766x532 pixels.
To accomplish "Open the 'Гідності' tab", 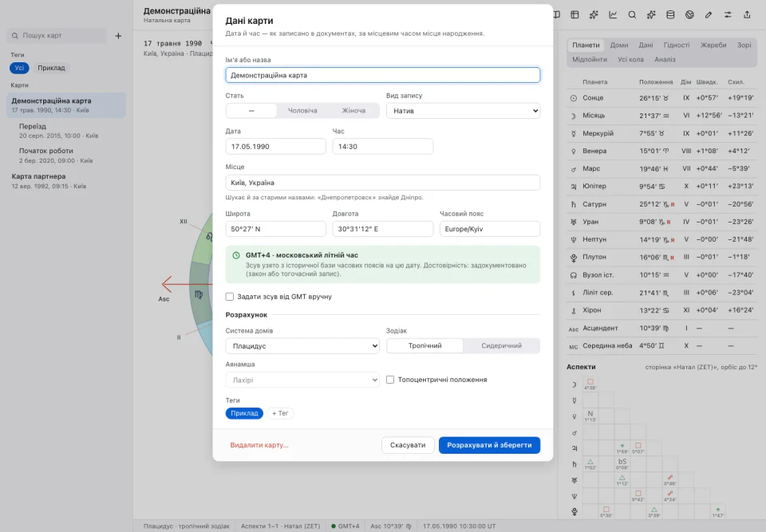I will tap(677, 45).
